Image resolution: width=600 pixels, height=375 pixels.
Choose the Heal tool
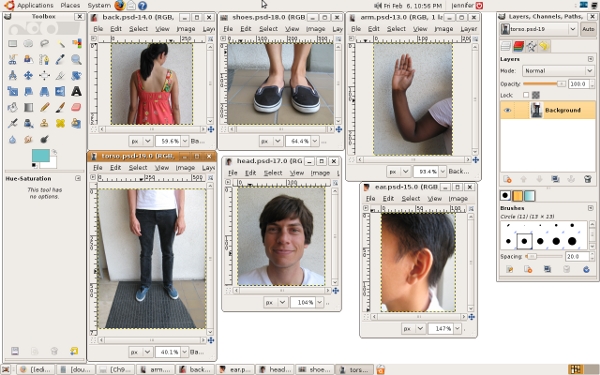(x=60, y=123)
